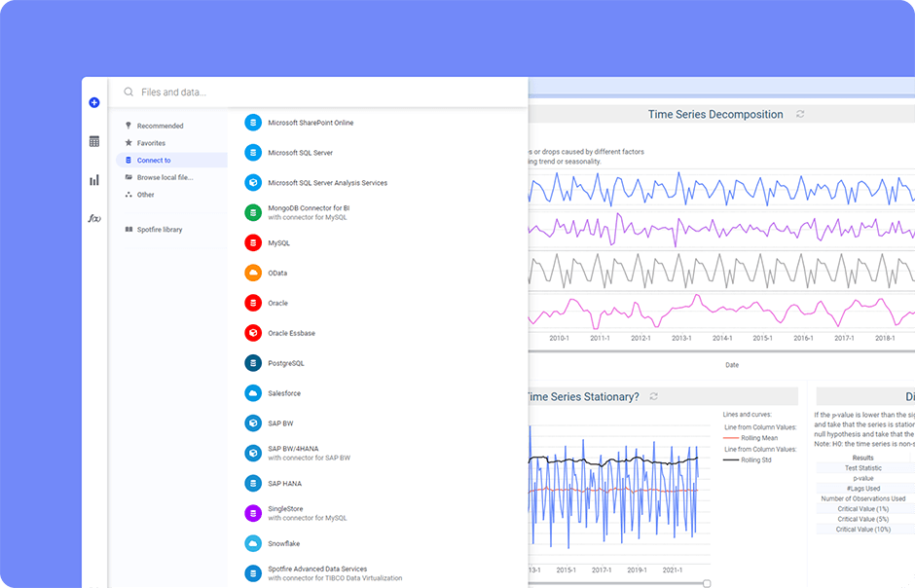
Task: Open Browse local file option
Action: (165, 177)
